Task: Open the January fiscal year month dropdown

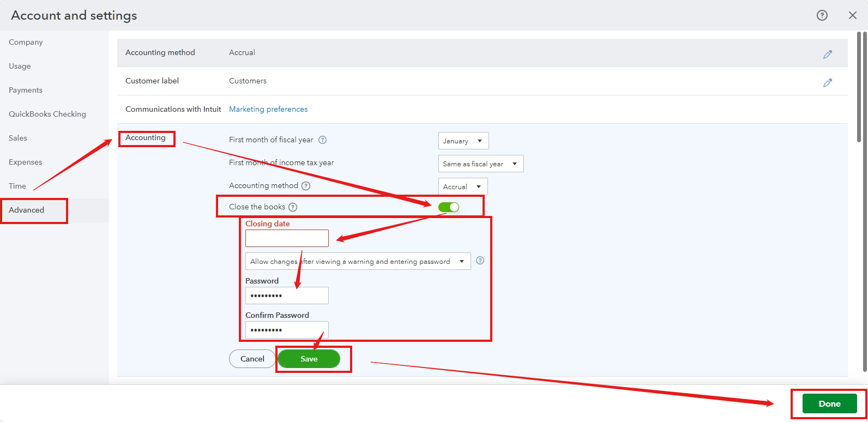Action: [463, 141]
